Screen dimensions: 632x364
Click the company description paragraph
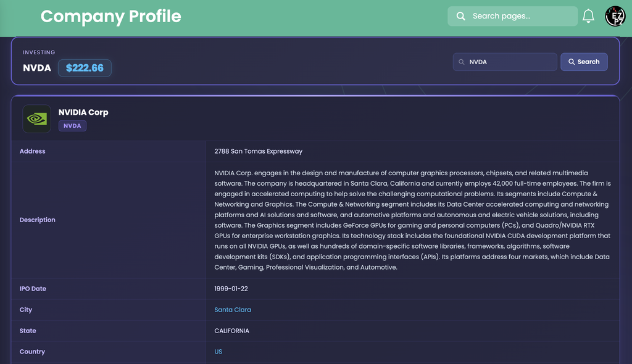[x=412, y=220]
